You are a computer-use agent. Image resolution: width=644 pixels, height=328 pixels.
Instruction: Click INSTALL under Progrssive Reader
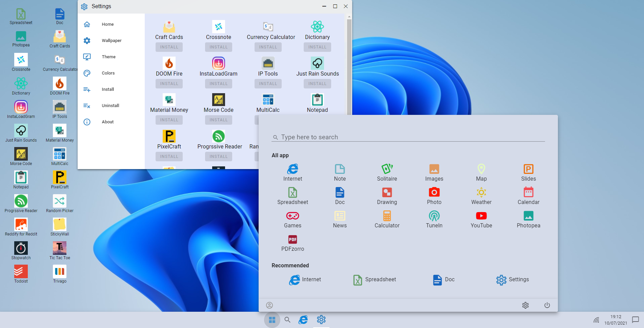[x=219, y=157]
